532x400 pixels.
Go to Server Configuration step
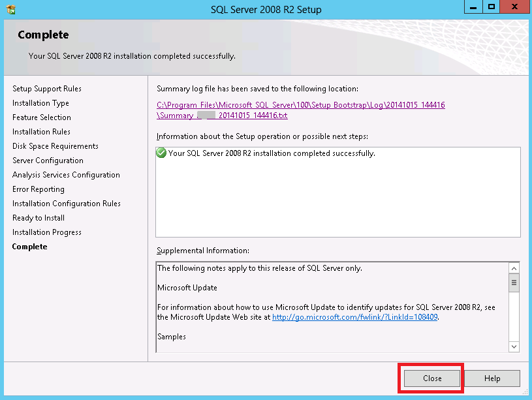point(48,161)
